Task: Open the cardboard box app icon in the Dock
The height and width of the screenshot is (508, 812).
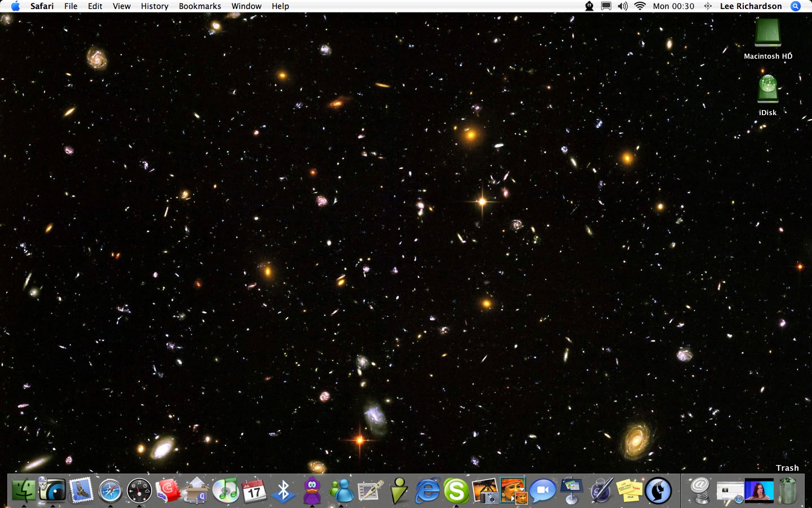Action: pos(197,491)
